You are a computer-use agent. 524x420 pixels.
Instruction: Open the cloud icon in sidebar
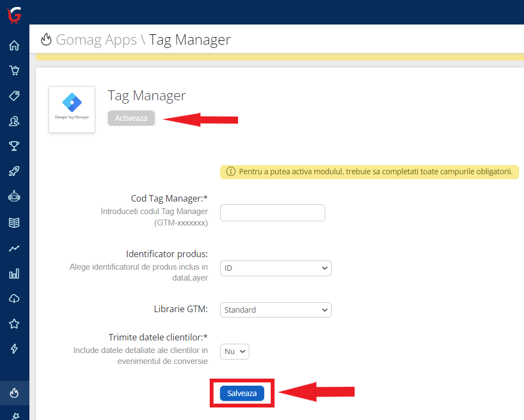14,298
